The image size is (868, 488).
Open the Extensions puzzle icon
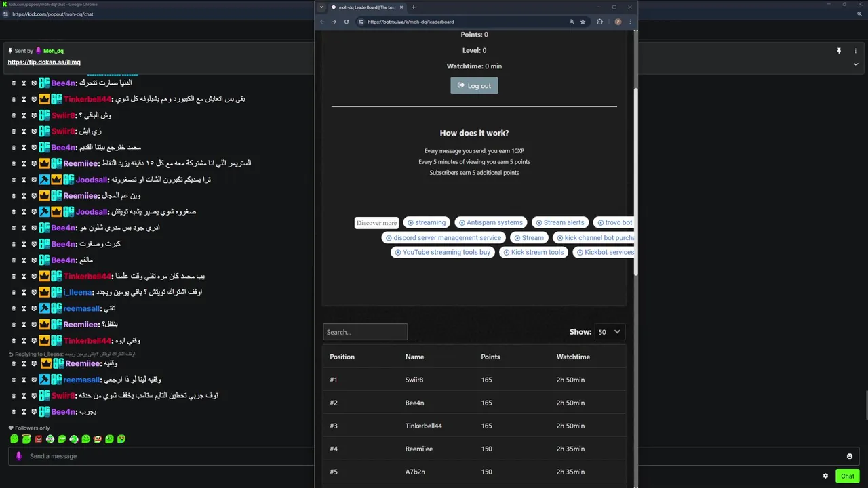599,22
